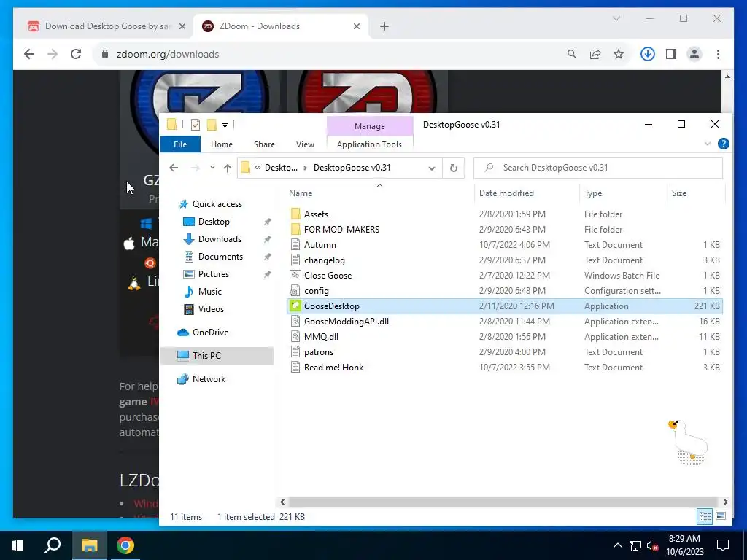The width and height of the screenshot is (747, 560).
Task: Click the horizontal scrollbar in file list
Action: click(x=503, y=502)
